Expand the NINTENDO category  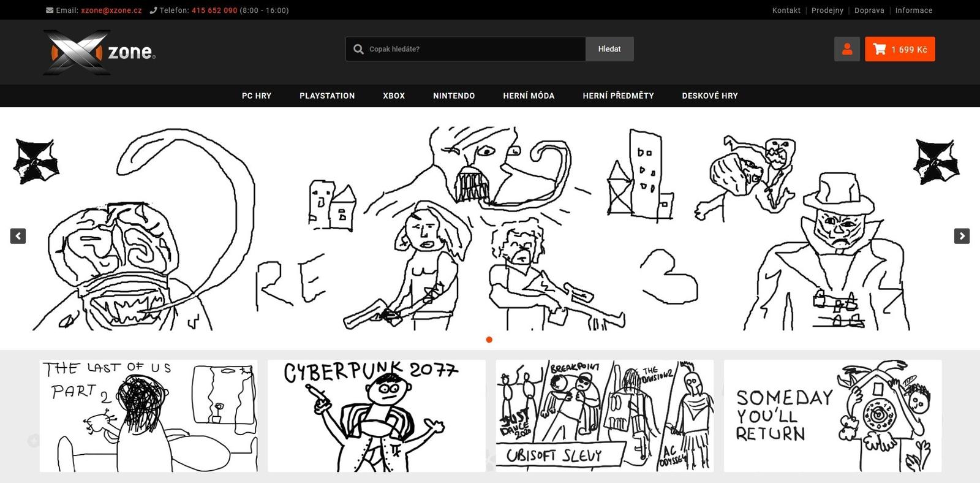[x=454, y=96]
